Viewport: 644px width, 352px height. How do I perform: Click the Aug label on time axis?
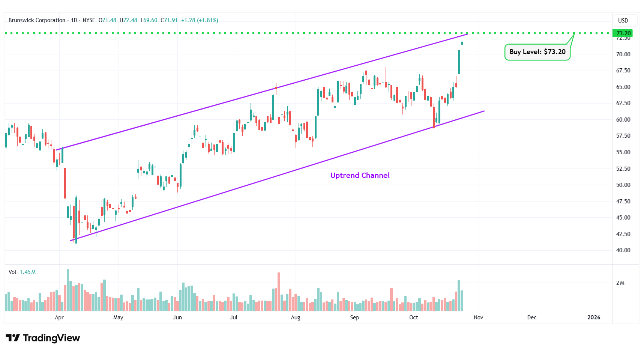pos(296,317)
